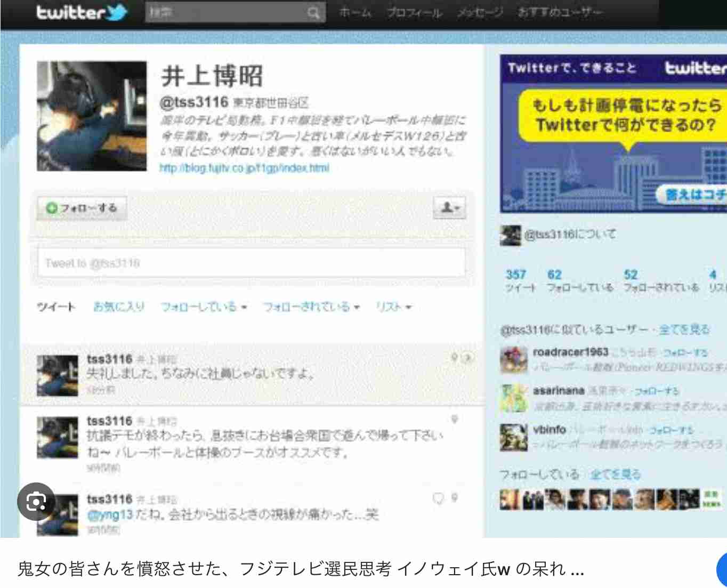Viewport: 727px width, 588px height.
Task: Open the プロフィール menu item
Action: (x=414, y=12)
